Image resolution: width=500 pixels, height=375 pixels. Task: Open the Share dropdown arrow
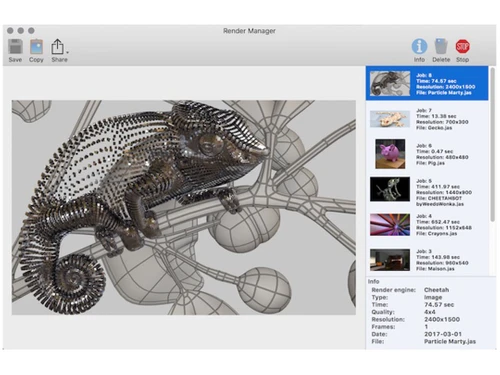68,52
